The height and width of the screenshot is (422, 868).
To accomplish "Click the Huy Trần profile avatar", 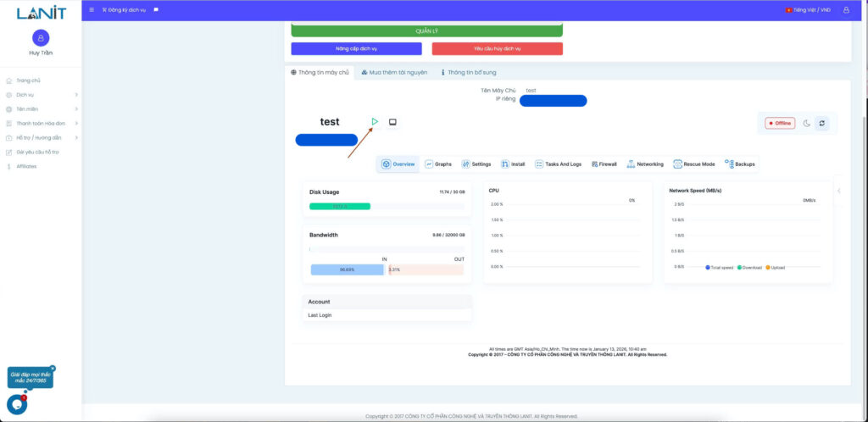I will click(x=41, y=37).
